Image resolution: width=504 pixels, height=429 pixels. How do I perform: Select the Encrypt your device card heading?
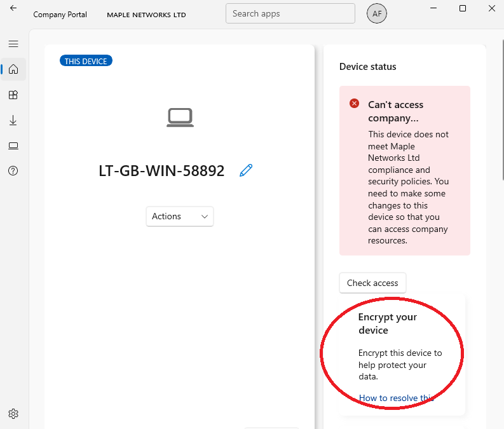pos(388,323)
